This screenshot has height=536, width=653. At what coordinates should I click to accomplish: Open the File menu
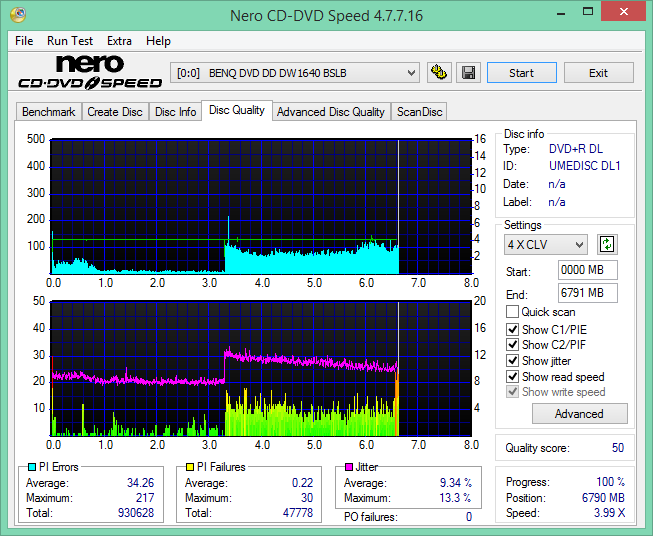[24, 41]
